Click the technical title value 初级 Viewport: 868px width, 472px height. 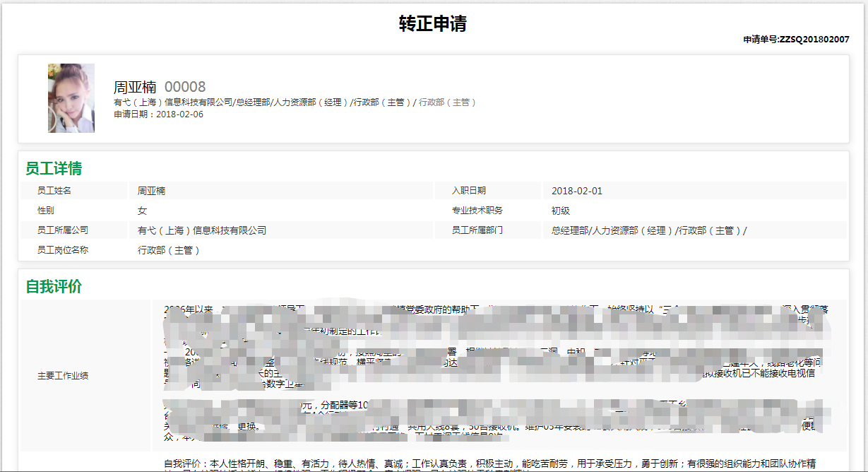(561, 211)
